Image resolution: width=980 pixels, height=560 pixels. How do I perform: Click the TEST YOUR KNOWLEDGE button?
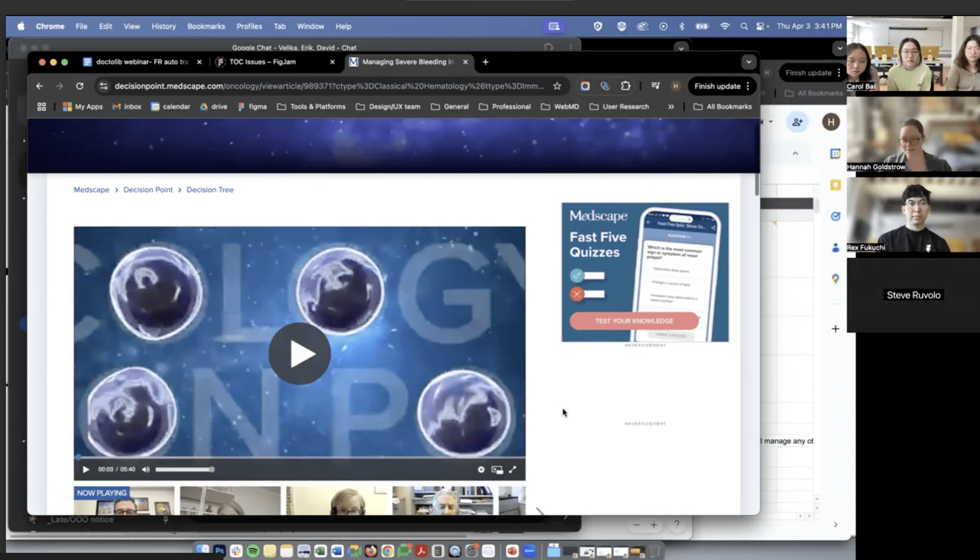(x=634, y=321)
